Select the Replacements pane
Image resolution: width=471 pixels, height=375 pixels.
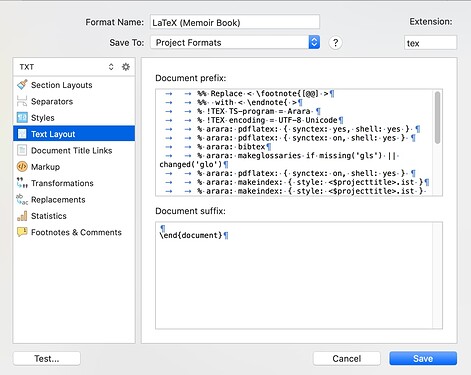(x=74, y=199)
